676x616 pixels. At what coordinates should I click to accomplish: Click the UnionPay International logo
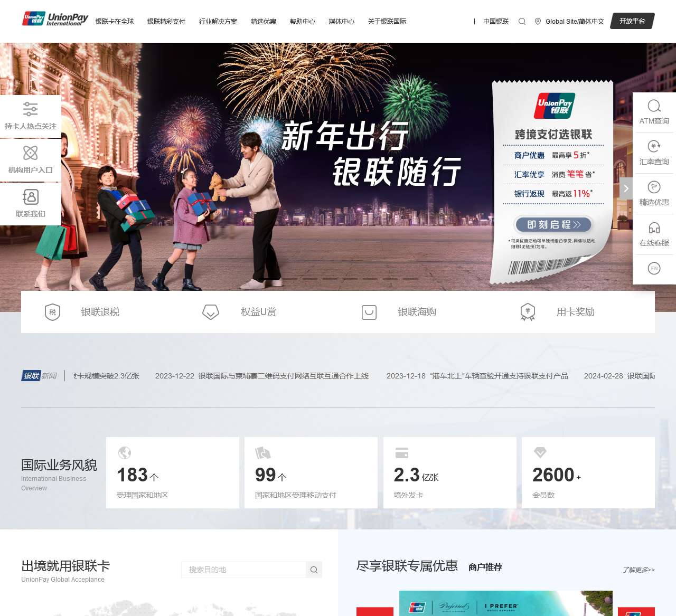coord(55,19)
